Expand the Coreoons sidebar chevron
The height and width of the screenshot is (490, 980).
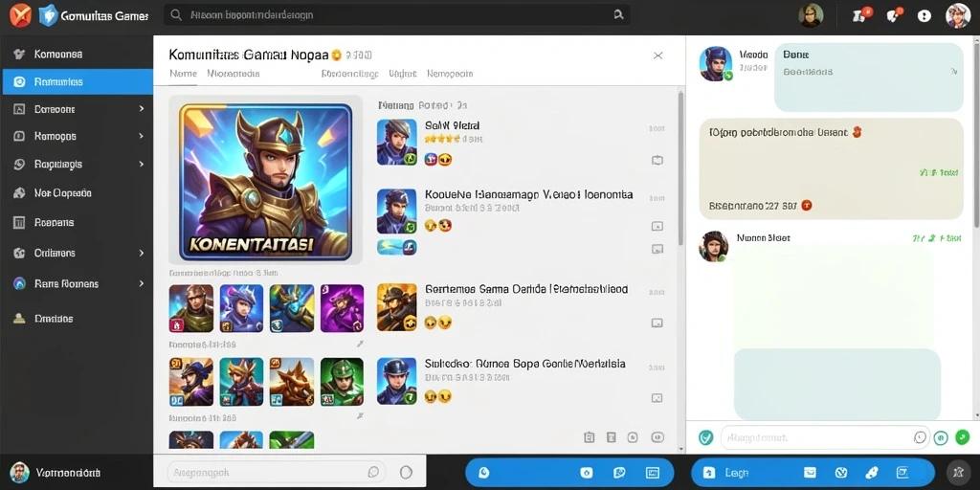(x=142, y=109)
